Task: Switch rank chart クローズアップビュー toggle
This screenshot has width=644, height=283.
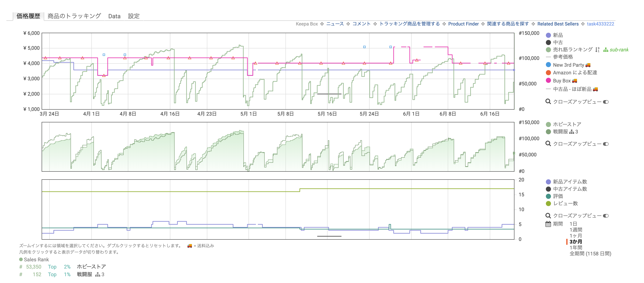Action: 606,144
